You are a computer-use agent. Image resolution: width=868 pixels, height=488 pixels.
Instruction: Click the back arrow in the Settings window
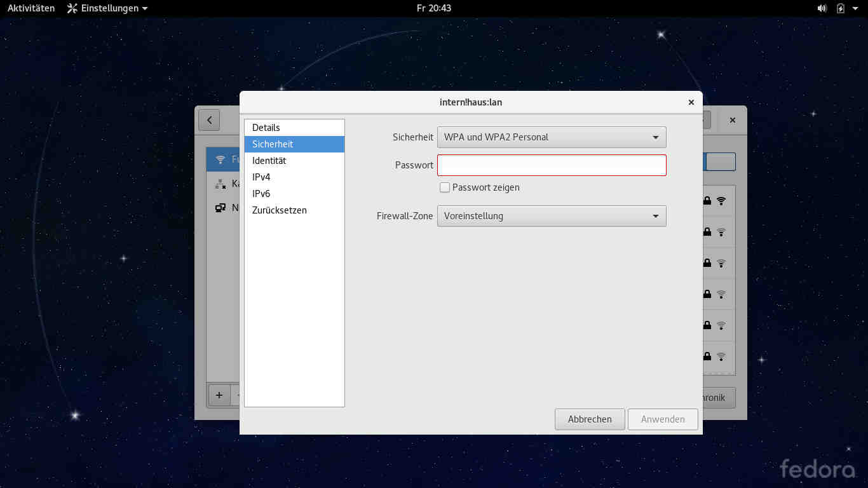coord(209,120)
